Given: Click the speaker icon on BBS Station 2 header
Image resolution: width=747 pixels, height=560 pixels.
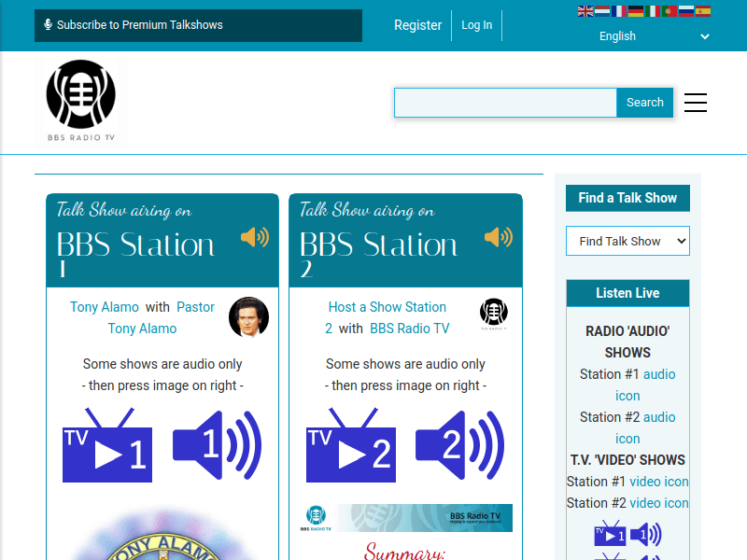Looking at the screenshot, I should [498, 237].
